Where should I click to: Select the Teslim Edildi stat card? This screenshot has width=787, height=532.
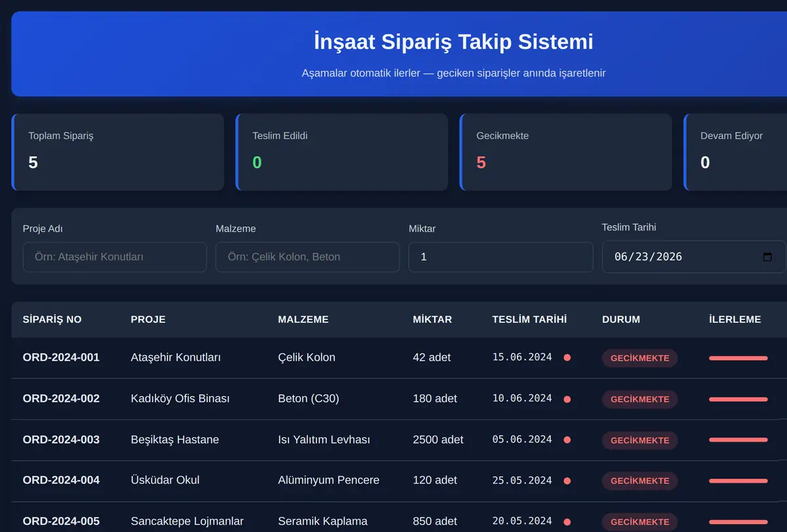tap(342, 152)
